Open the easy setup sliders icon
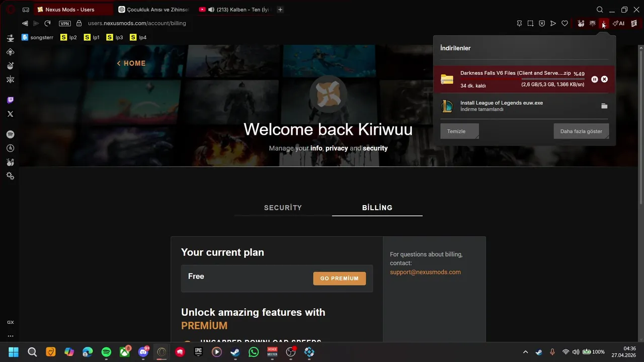644x362 pixels. [x=634, y=23]
